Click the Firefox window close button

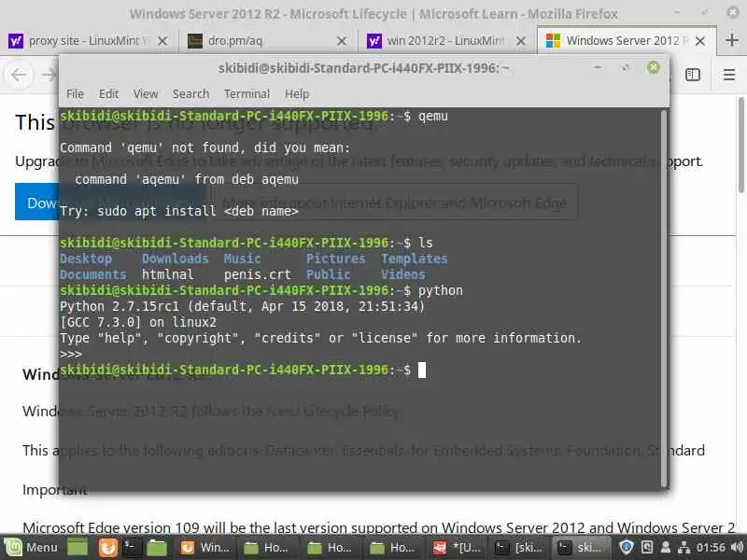[x=733, y=12]
